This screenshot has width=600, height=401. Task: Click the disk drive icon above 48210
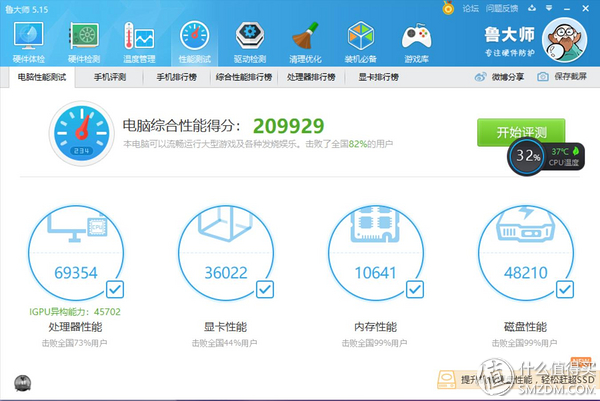[x=525, y=226]
